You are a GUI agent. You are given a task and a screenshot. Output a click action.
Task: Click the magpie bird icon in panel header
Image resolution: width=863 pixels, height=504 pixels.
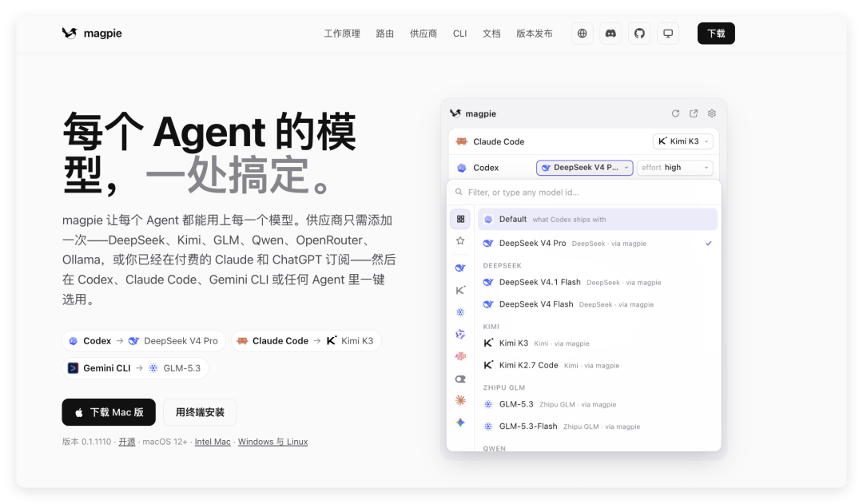(x=455, y=113)
